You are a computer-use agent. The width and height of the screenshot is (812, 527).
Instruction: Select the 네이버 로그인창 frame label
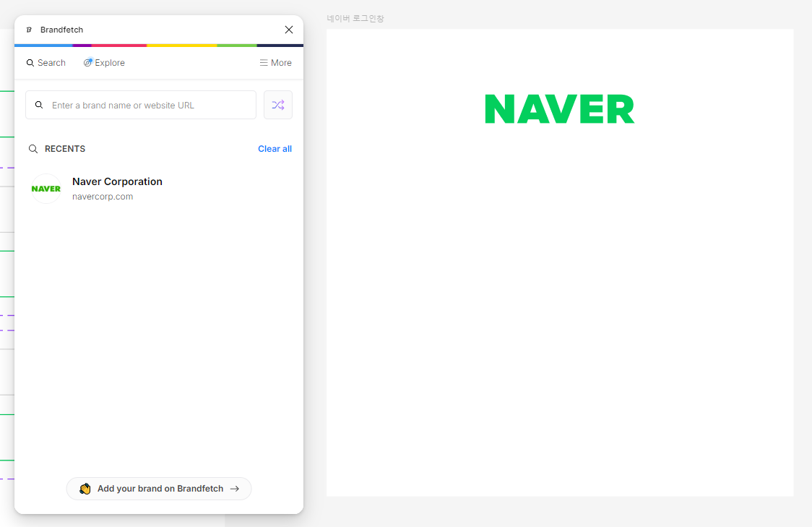tap(355, 19)
